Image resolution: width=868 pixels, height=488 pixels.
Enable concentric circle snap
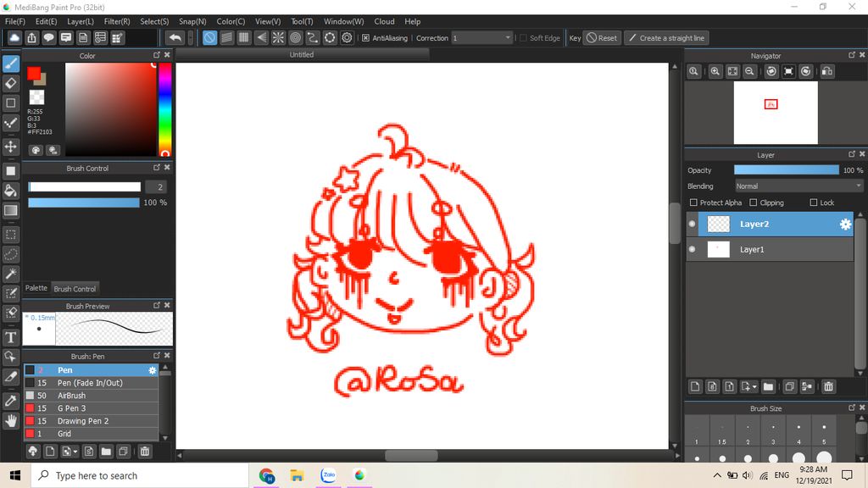(296, 37)
